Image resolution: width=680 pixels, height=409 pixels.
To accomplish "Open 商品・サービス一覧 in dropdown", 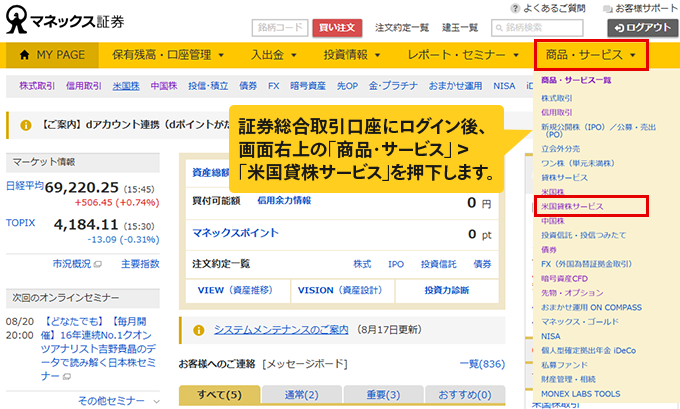I will coord(576,80).
